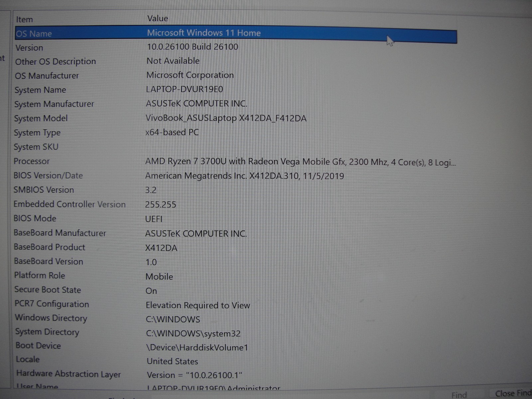The width and height of the screenshot is (532, 399).
Task: Select BaseBoard Product row
Action: (50, 247)
